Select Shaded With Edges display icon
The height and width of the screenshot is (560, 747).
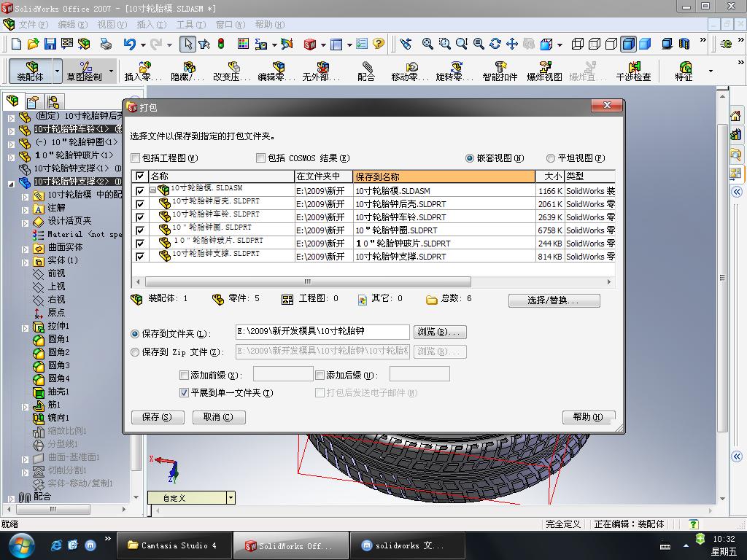[x=628, y=44]
